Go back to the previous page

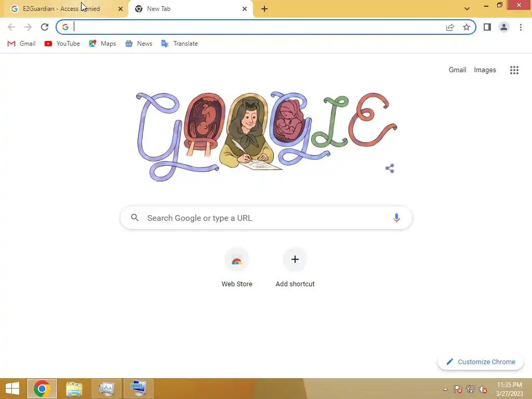tap(11, 27)
